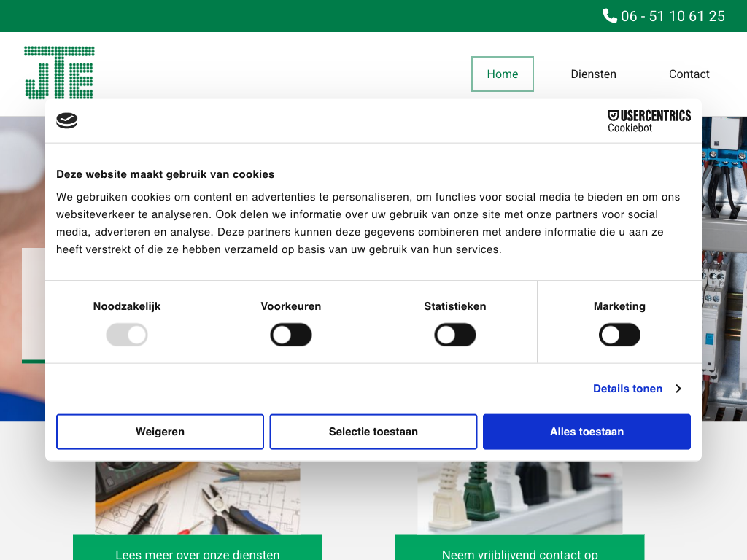Click the JTE logo

click(x=59, y=72)
